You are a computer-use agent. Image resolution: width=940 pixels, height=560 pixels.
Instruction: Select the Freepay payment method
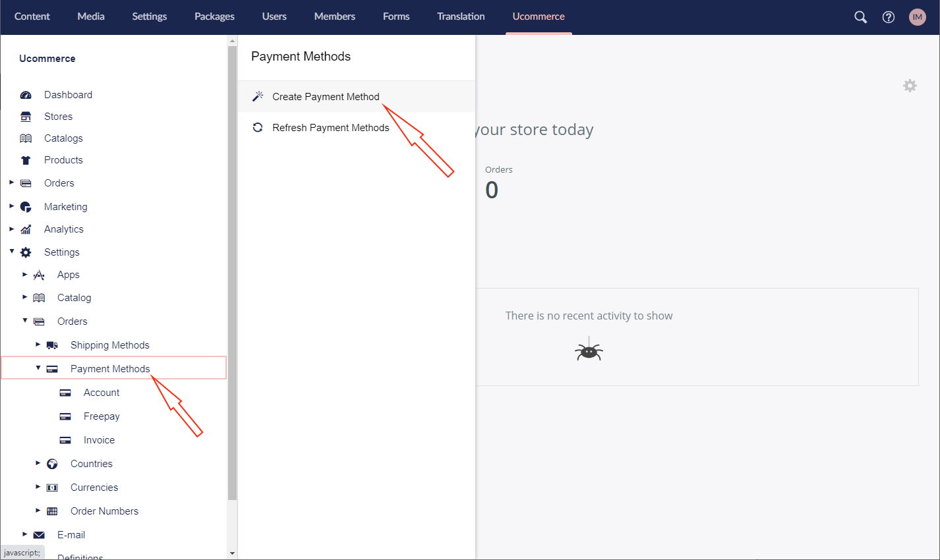pyautogui.click(x=102, y=416)
